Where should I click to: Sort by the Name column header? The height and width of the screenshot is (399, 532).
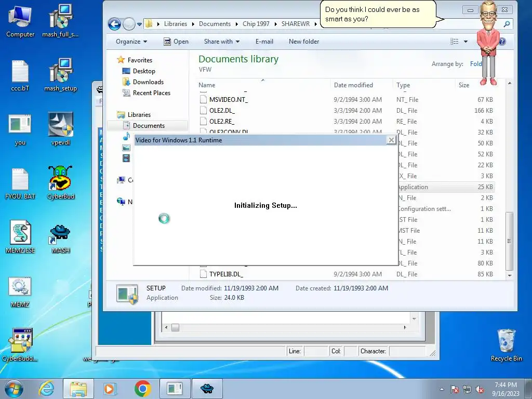point(263,85)
